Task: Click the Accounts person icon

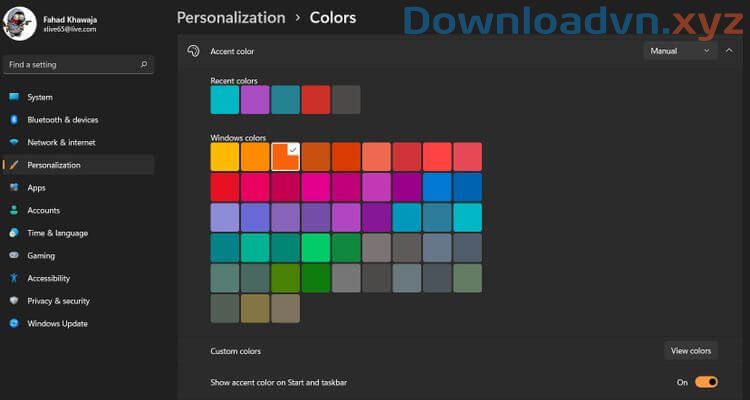Action: point(14,210)
